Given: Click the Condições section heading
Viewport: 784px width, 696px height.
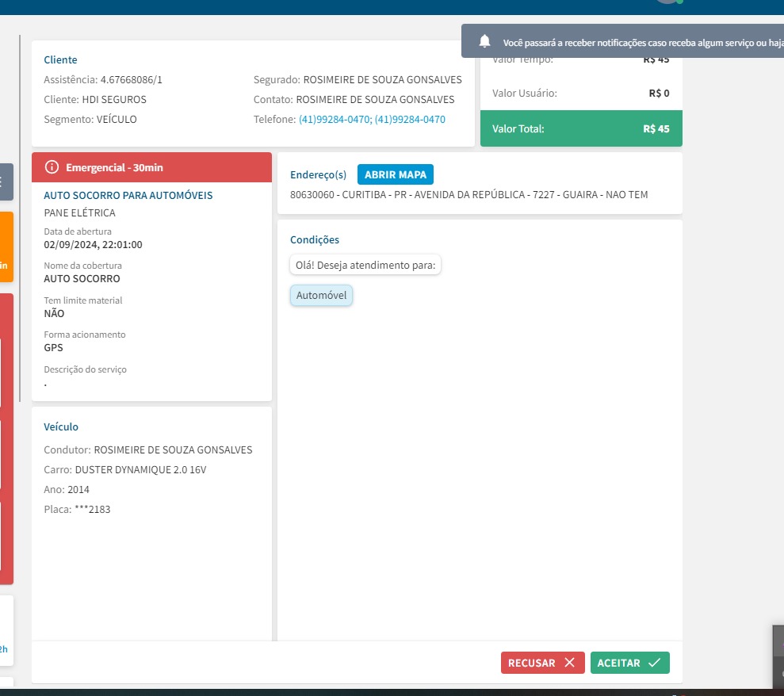Looking at the screenshot, I should [315, 240].
